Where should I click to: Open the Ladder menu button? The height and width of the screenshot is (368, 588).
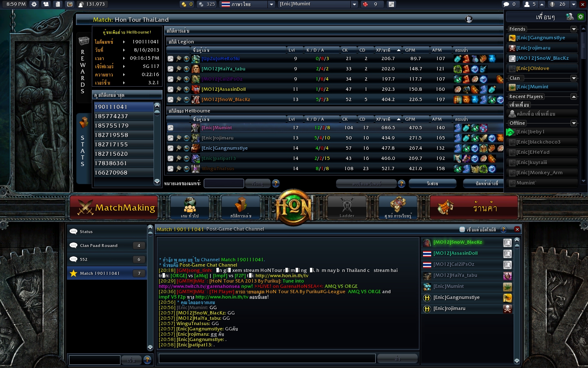click(x=347, y=207)
